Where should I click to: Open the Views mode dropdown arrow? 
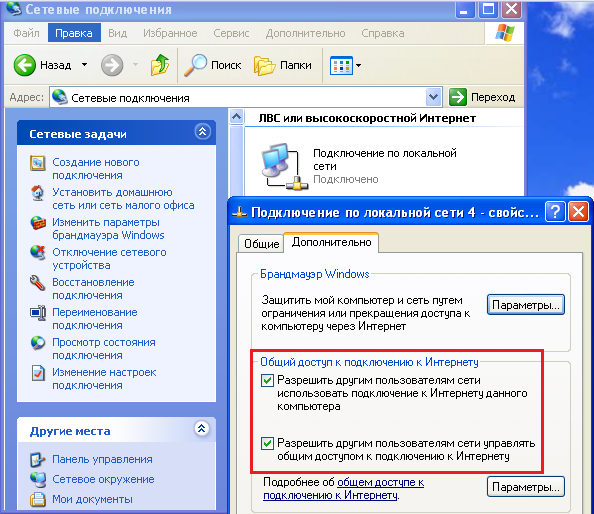pyautogui.click(x=358, y=65)
